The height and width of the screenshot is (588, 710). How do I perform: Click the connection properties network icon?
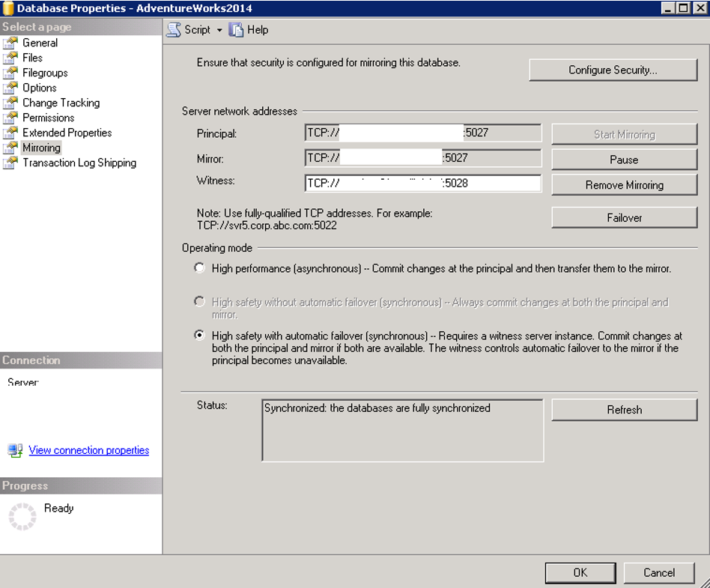coord(15,450)
